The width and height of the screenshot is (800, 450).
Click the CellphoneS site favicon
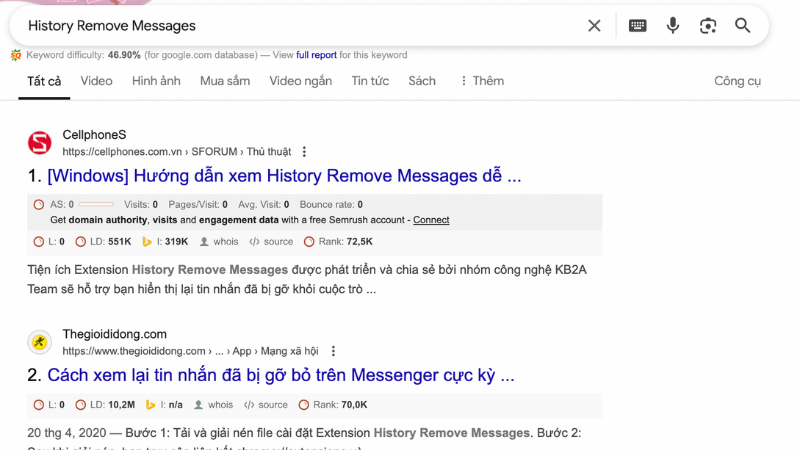[x=40, y=142]
